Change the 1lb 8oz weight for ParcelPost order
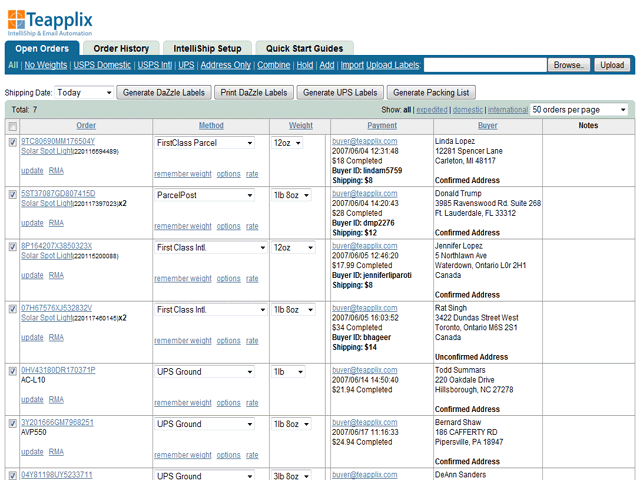Viewport: 640px width, 480px height. tap(297, 195)
